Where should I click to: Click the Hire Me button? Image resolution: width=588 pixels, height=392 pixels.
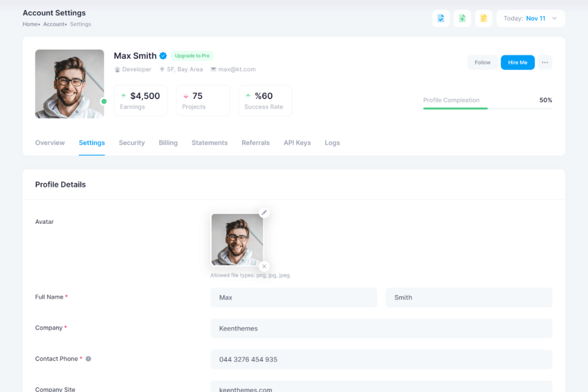click(x=517, y=63)
